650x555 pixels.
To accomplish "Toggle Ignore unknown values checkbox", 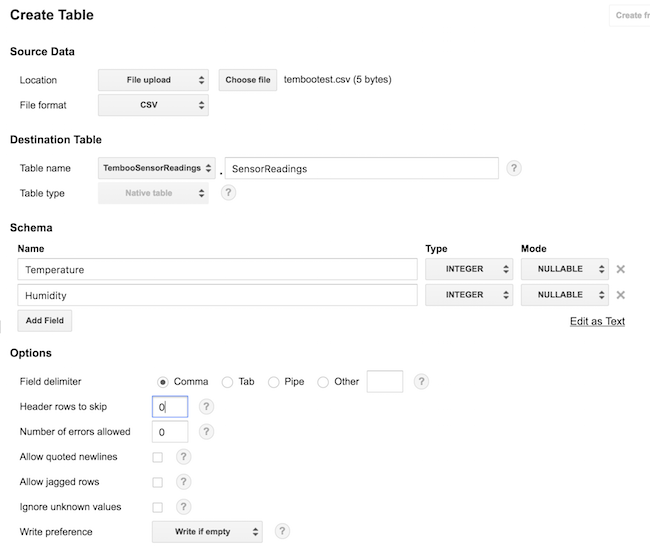I will [x=157, y=507].
